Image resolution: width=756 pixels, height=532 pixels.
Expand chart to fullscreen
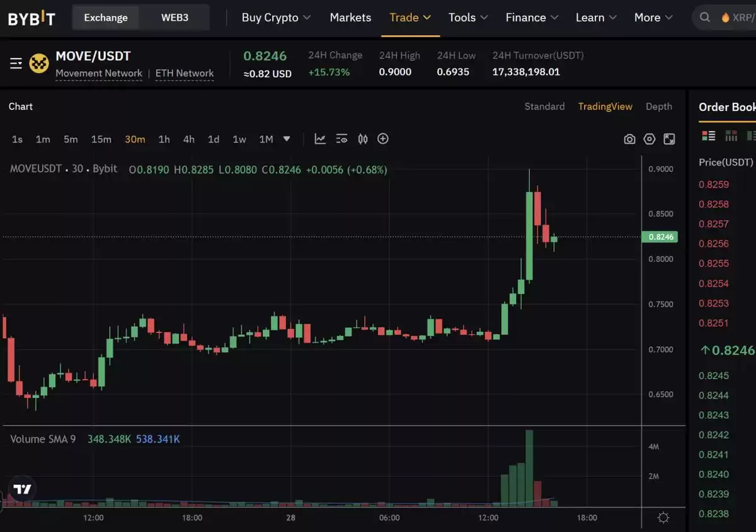669,139
